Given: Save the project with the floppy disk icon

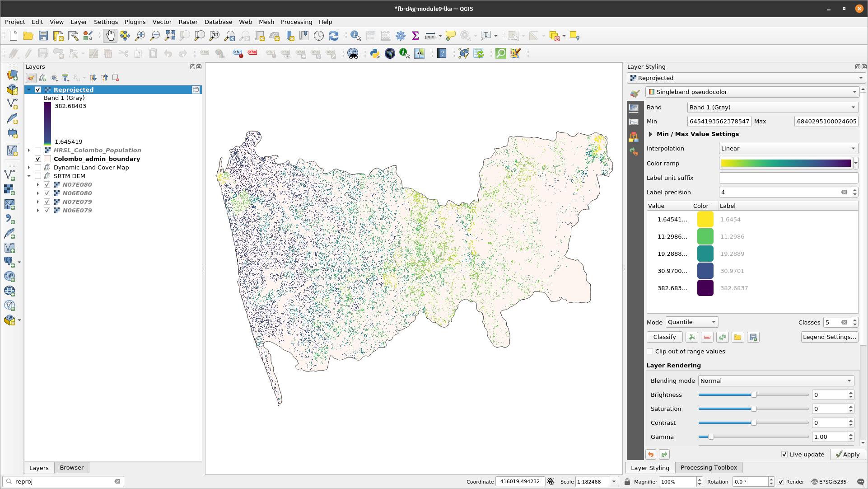Looking at the screenshot, I should point(43,36).
